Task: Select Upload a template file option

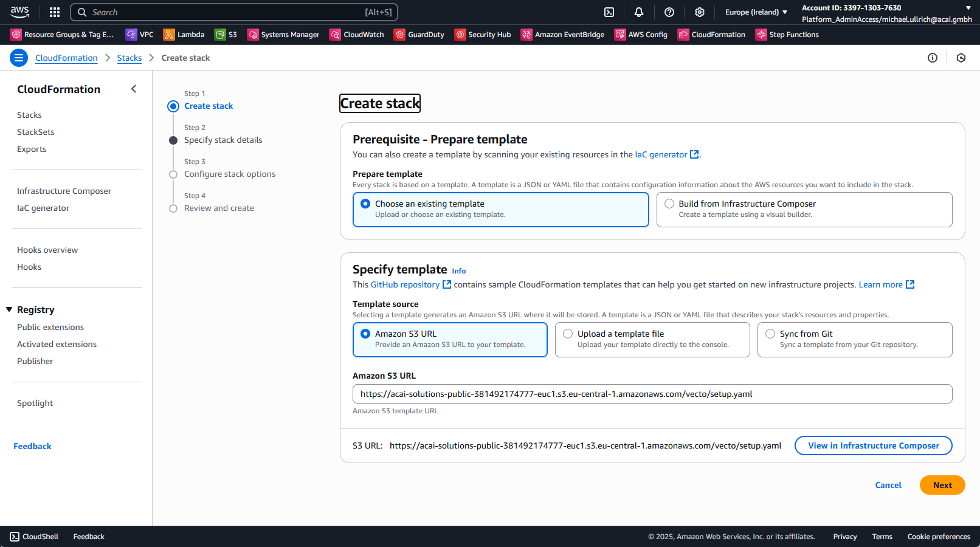Action: pos(652,340)
